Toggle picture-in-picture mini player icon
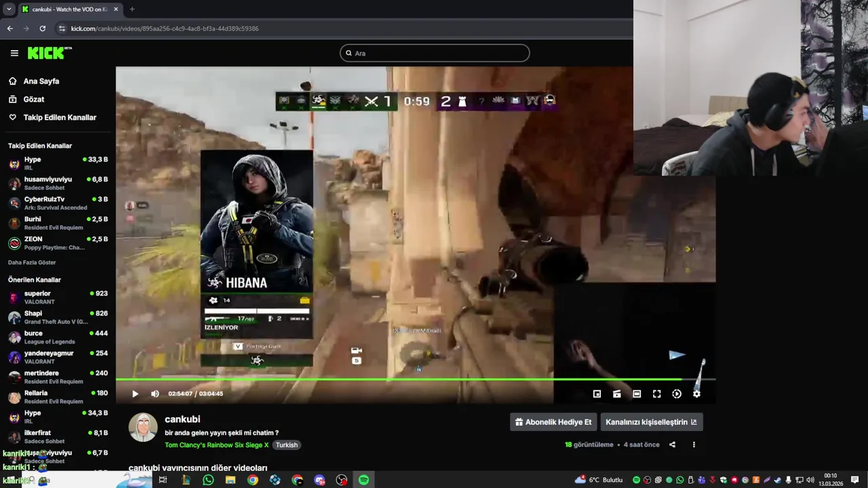The height and width of the screenshot is (488, 868). coord(597,394)
